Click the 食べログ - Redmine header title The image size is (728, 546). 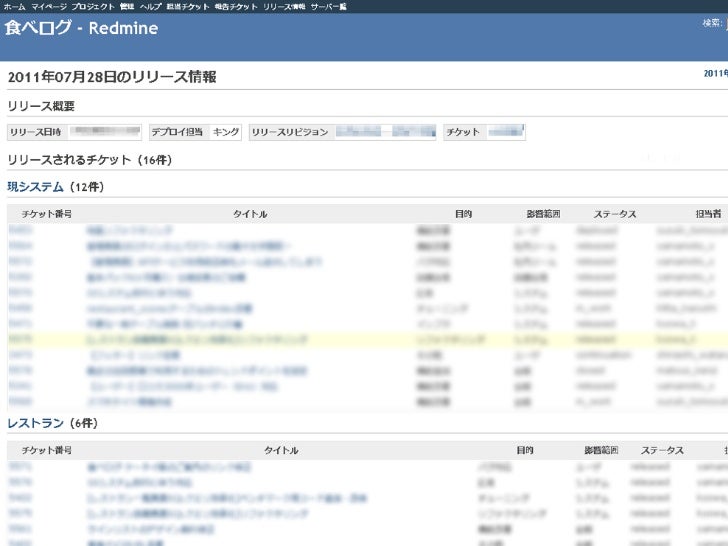tap(82, 28)
